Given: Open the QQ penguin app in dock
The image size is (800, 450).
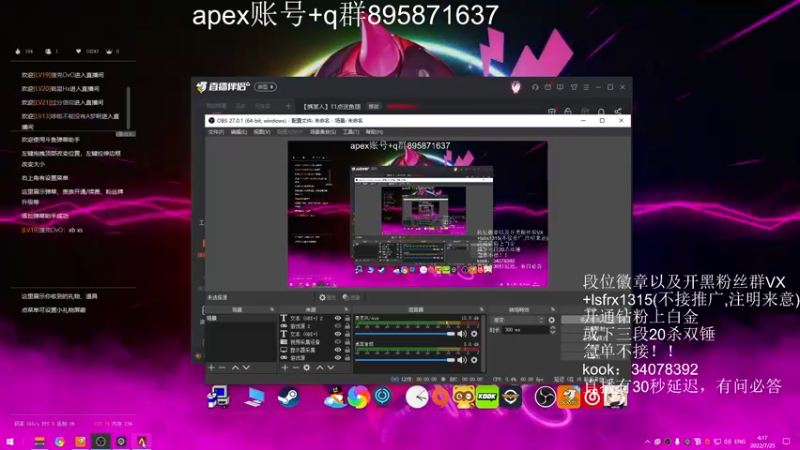Looking at the screenshot, I should [x=335, y=396].
